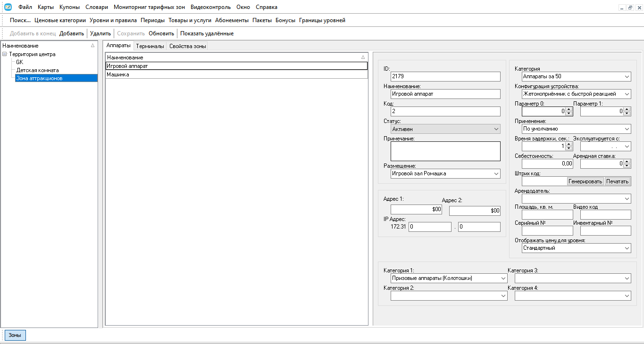
Task: Click Поиск... in the toolbar
Action: click(20, 20)
